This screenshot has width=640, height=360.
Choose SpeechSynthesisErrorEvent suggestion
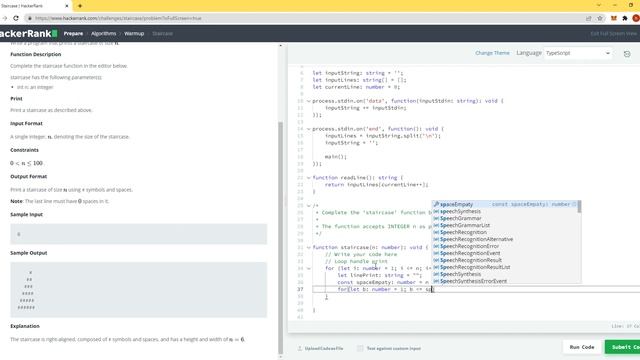point(505,281)
